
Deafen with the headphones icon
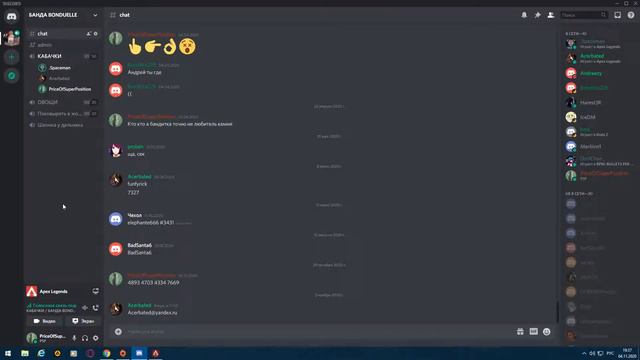[85, 338]
